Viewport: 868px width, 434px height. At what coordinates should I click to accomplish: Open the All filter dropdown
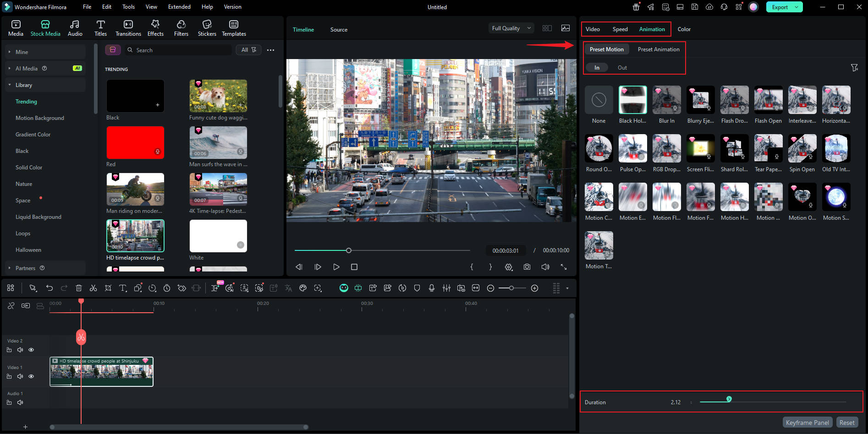click(248, 50)
